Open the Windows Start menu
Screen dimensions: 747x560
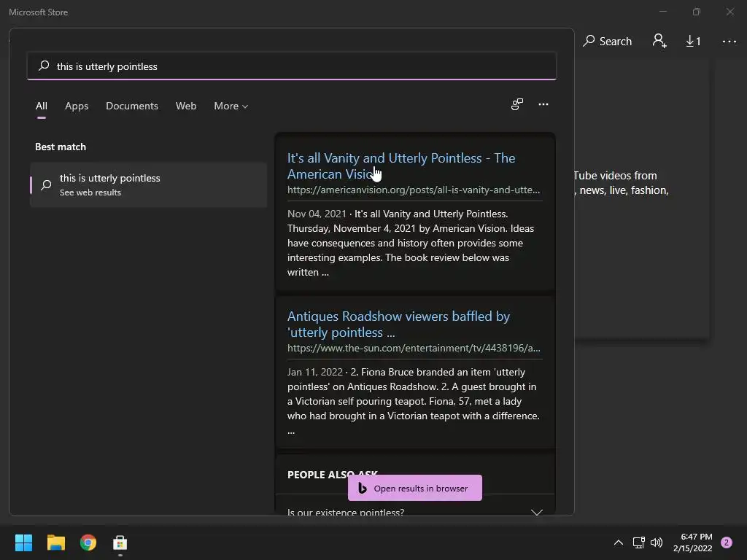tap(23, 542)
